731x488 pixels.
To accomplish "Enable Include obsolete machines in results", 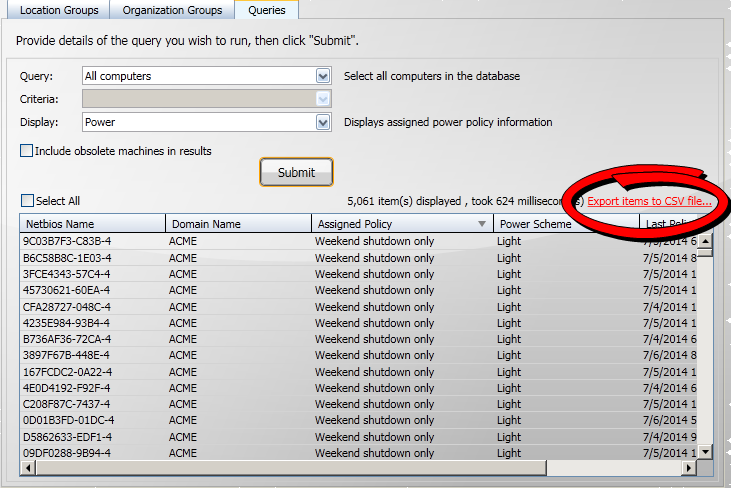I will tap(27, 151).
